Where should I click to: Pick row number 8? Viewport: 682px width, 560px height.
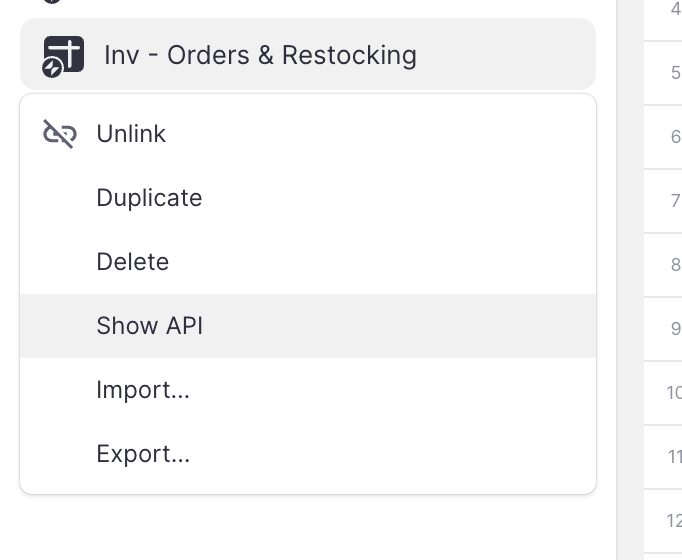tap(675, 265)
